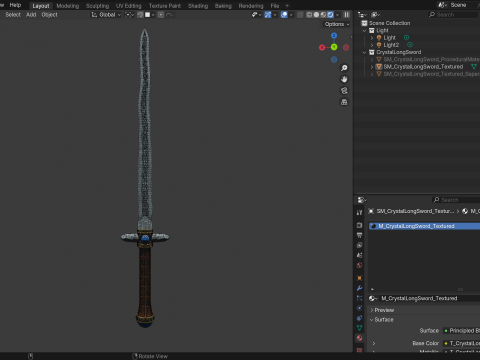
Task: Click the Light lamp icon in outliner
Action: (379, 38)
